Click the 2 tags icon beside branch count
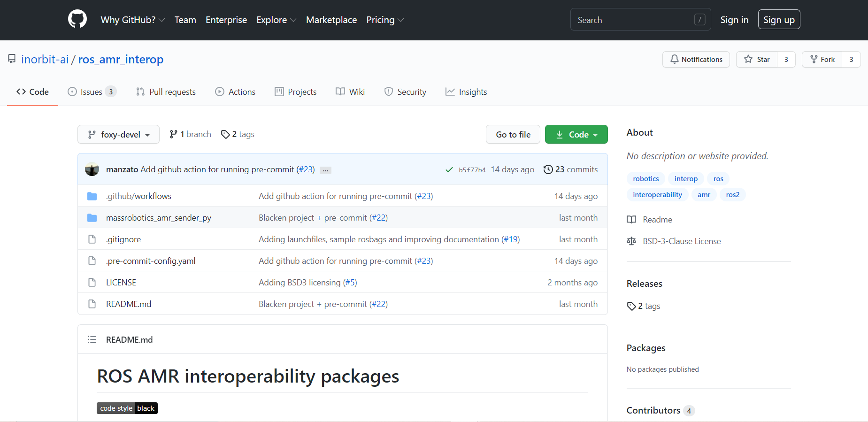868x422 pixels. pyautogui.click(x=226, y=134)
